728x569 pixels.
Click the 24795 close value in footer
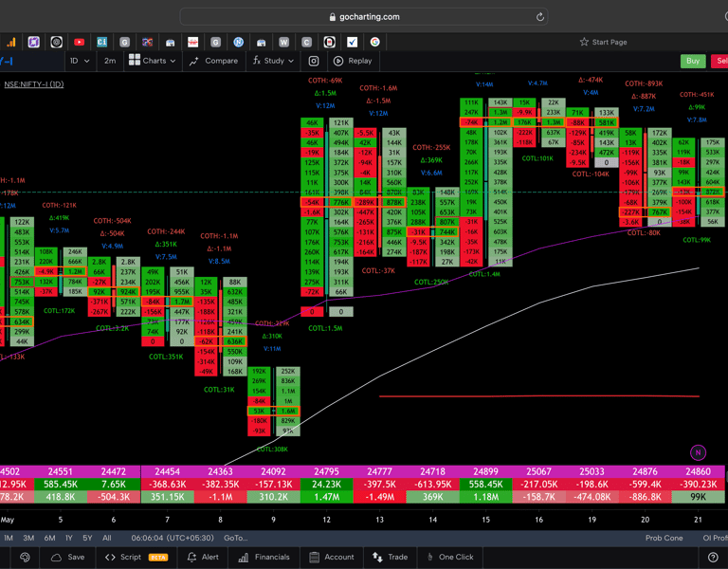click(326, 471)
